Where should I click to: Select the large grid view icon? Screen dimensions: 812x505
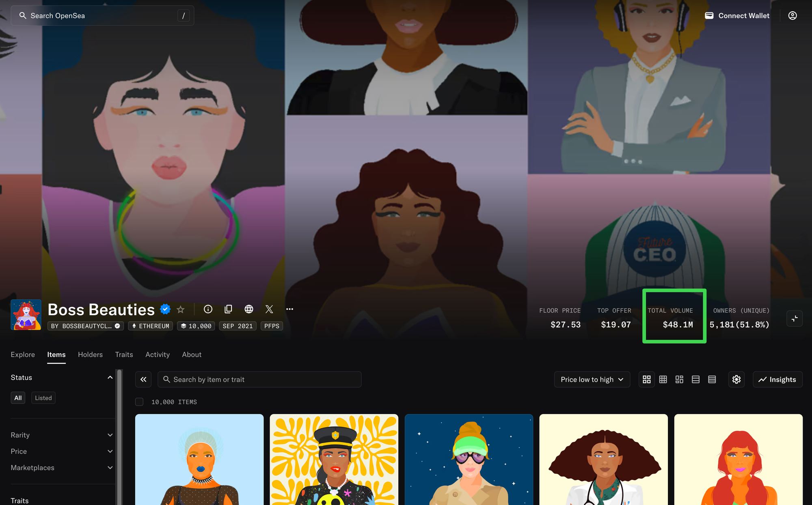tap(647, 379)
